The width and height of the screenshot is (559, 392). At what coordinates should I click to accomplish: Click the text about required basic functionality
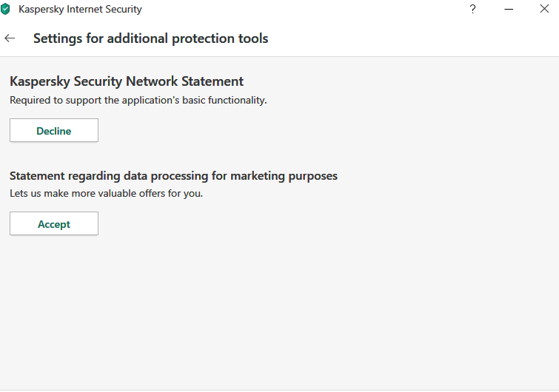click(138, 100)
